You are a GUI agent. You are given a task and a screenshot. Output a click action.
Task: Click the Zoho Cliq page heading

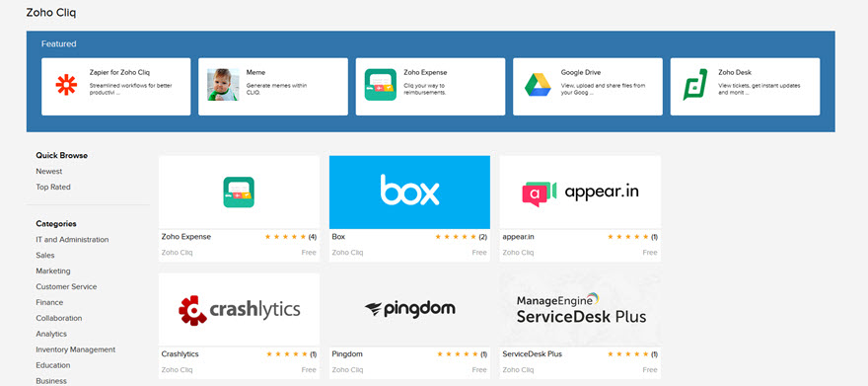pos(51,12)
